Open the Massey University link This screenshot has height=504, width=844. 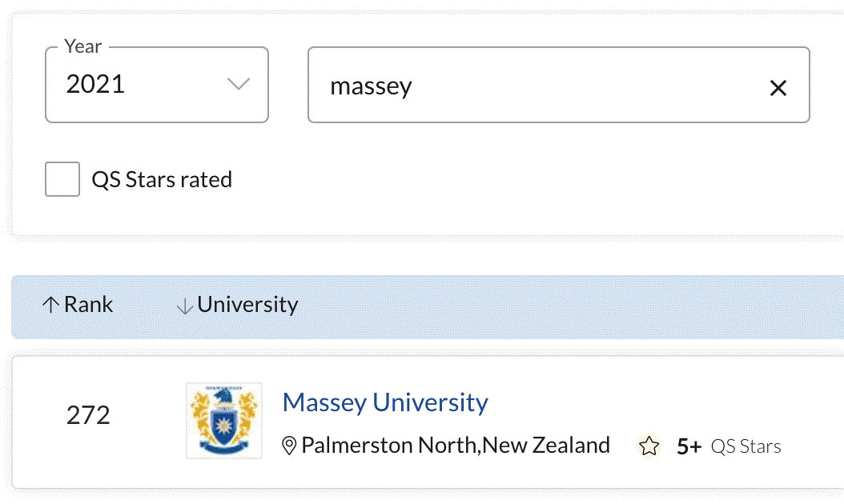pyautogui.click(x=385, y=402)
